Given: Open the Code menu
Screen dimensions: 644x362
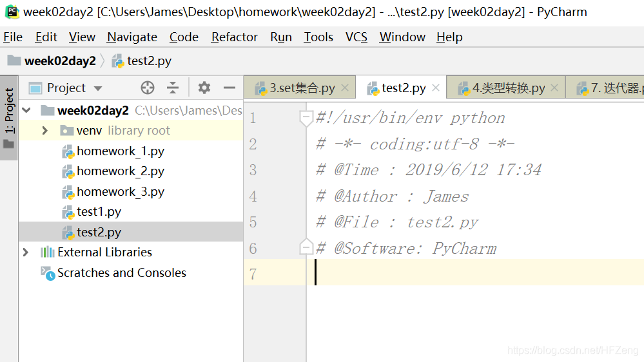Looking at the screenshot, I should [184, 37].
